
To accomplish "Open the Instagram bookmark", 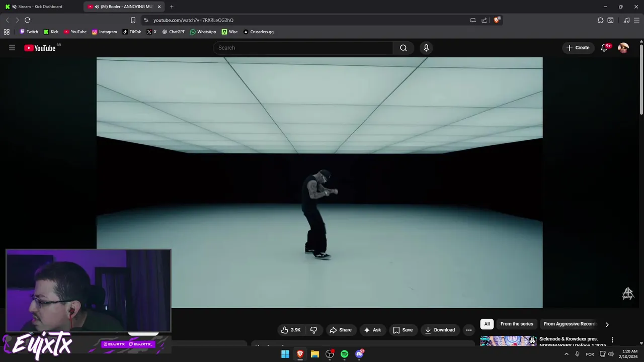I will [104, 32].
